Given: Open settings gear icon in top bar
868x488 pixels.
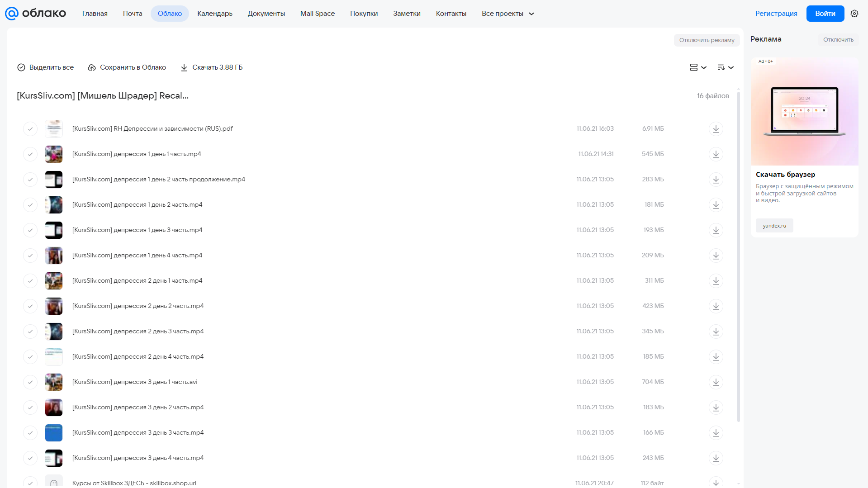Looking at the screenshot, I should (x=854, y=14).
